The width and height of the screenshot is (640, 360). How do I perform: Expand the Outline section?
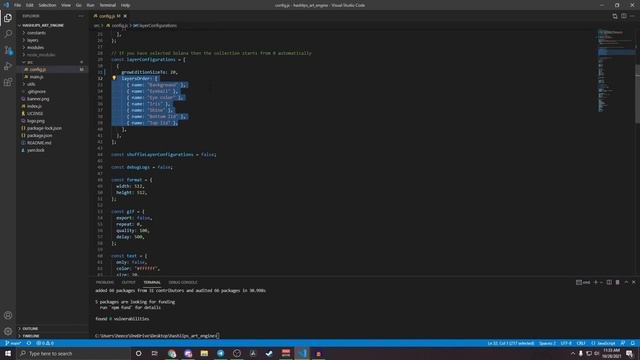(x=52, y=329)
